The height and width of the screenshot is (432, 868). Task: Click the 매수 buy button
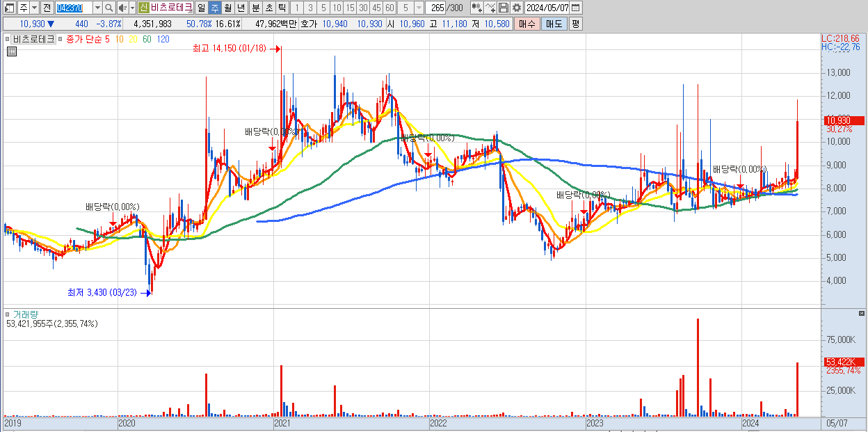(527, 24)
